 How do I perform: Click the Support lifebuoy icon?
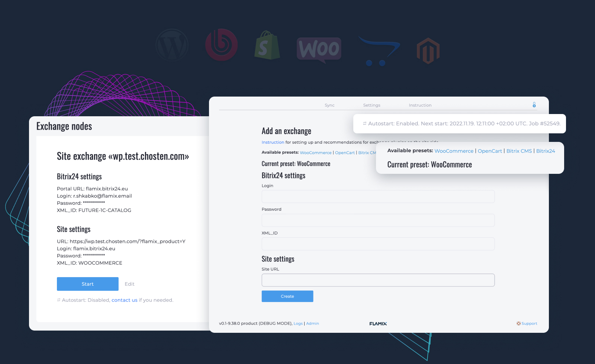518,324
